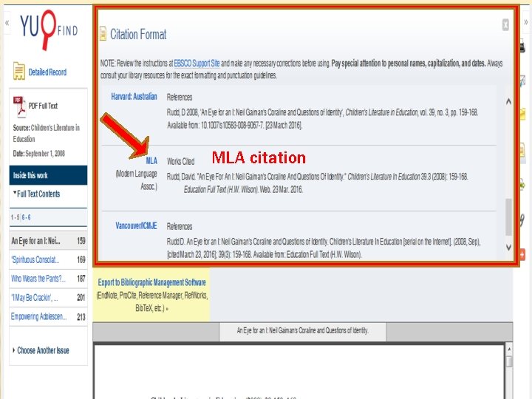The height and width of the screenshot is (399, 532).
Task: Click the print tool icon in right panel
Action: click(x=523, y=47)
